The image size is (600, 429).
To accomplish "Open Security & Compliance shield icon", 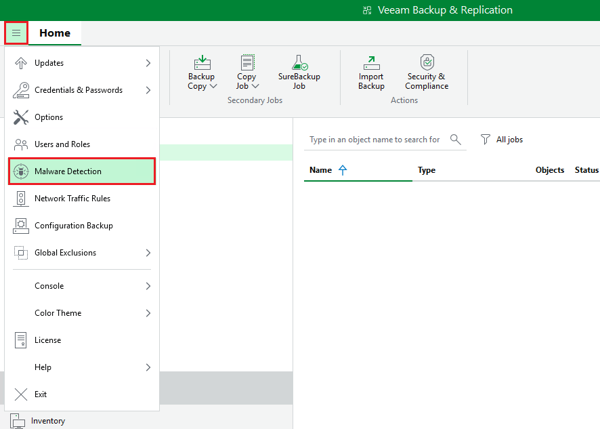I will click(427, 62).
